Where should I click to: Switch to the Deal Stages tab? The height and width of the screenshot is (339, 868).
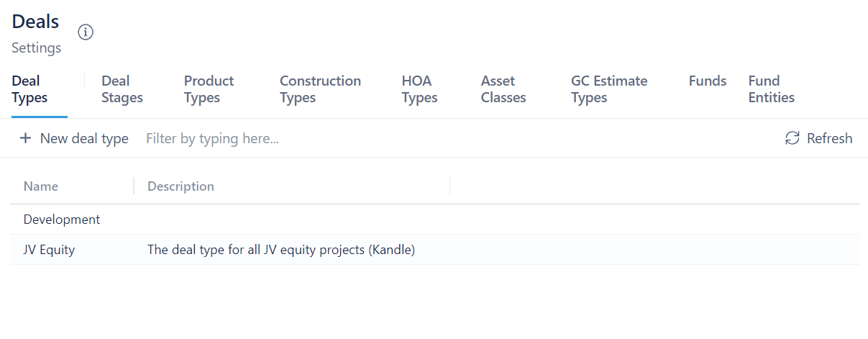tap(122, 89)
